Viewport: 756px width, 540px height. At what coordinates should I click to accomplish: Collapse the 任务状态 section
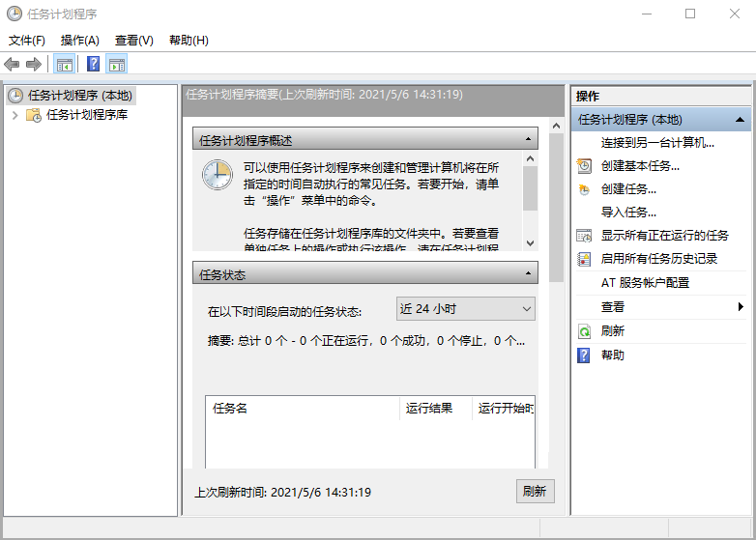528,274
